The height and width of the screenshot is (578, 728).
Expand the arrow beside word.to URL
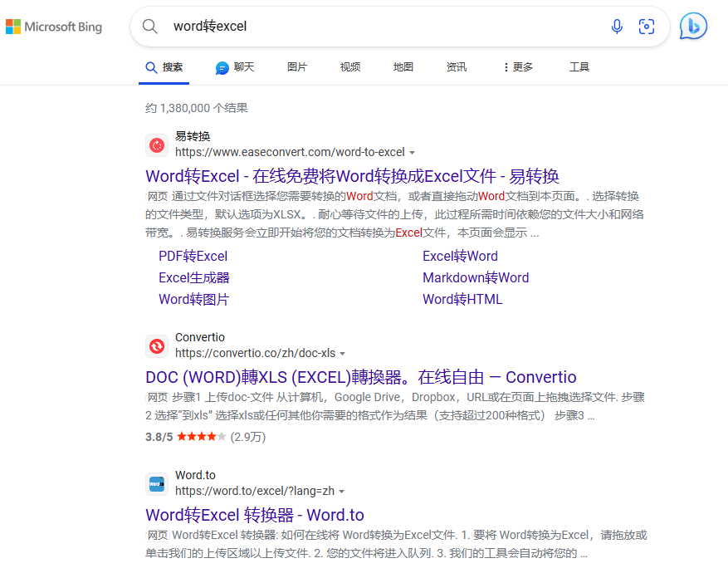point(344,491)
